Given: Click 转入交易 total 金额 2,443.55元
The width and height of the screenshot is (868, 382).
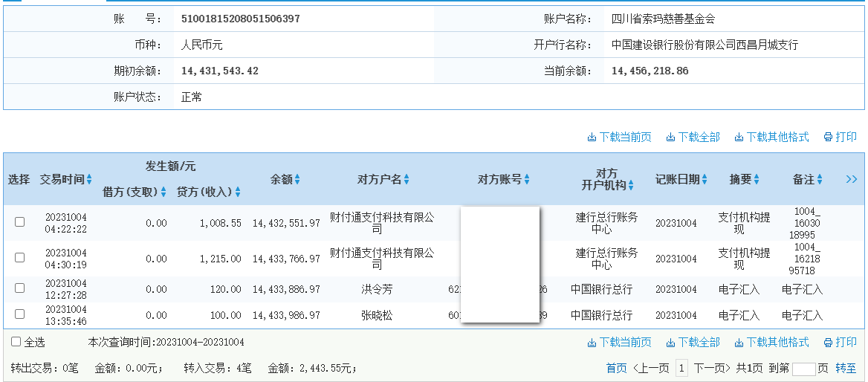Looking at the screenshot, I should click(313, 368).
